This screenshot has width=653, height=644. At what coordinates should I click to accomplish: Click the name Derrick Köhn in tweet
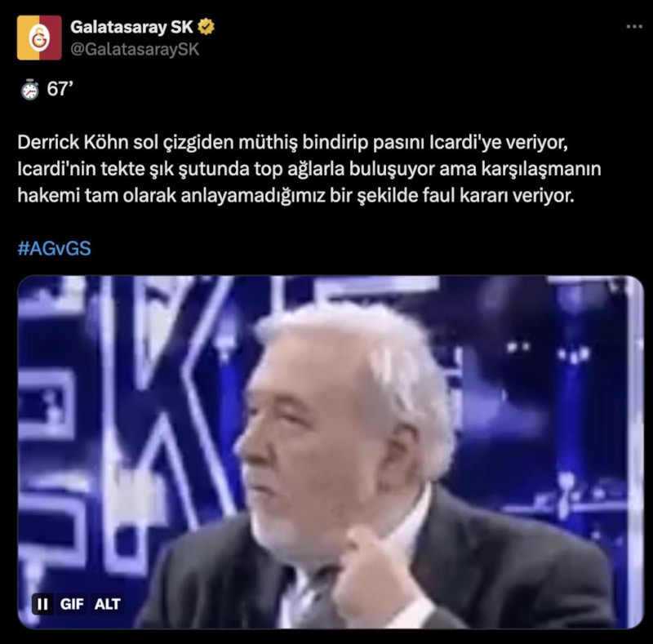73,143
